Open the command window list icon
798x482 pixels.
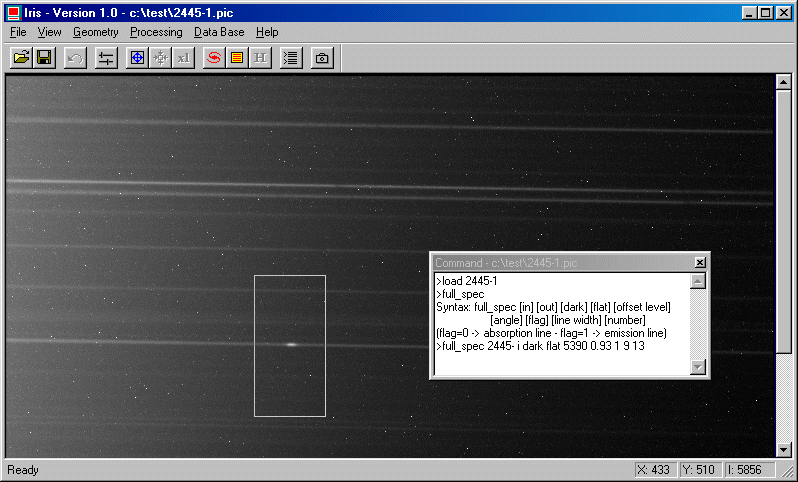pyautogui.click(x=291, y=58)
